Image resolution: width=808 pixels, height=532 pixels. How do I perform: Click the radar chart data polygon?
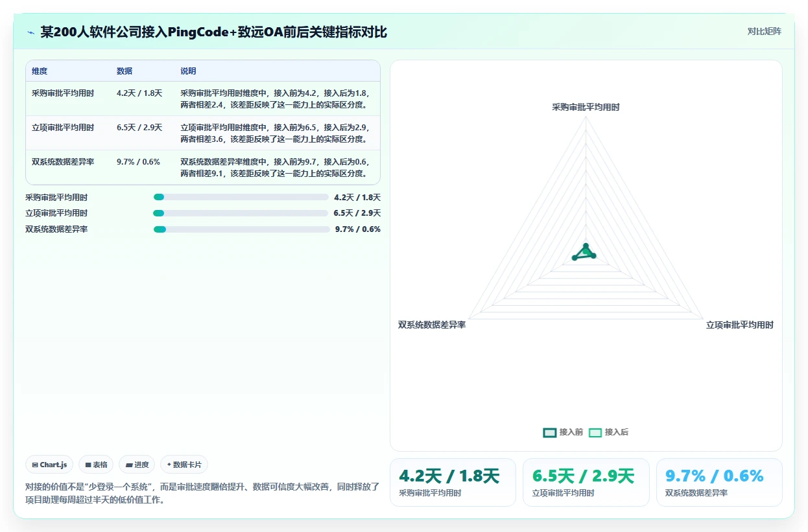pos(584,253)
